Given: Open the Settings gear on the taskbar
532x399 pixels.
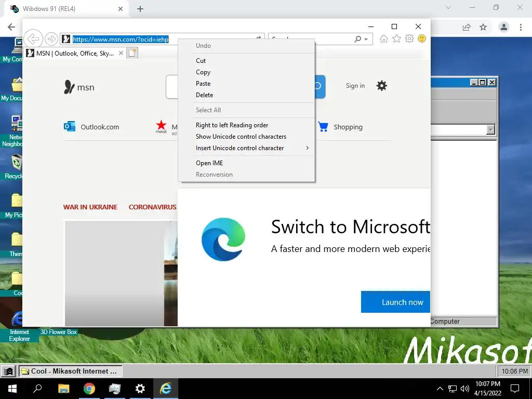Looking at the screenshot, I should tap(140, 389).
